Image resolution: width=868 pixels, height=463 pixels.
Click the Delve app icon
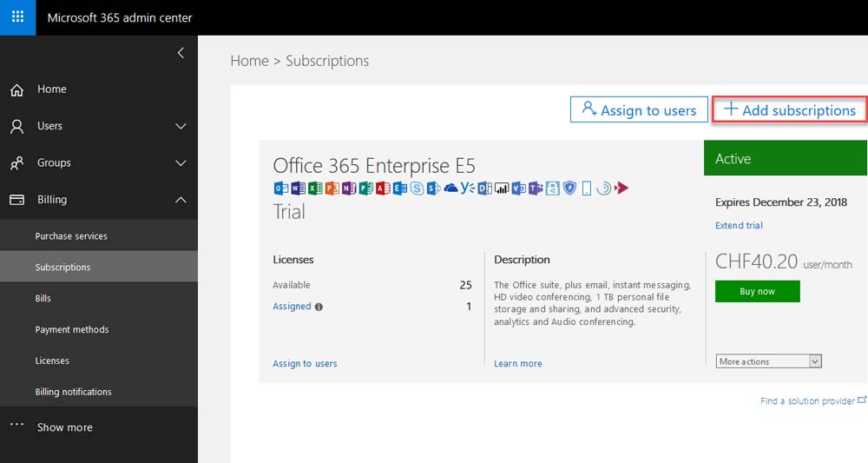coord(485,189)
